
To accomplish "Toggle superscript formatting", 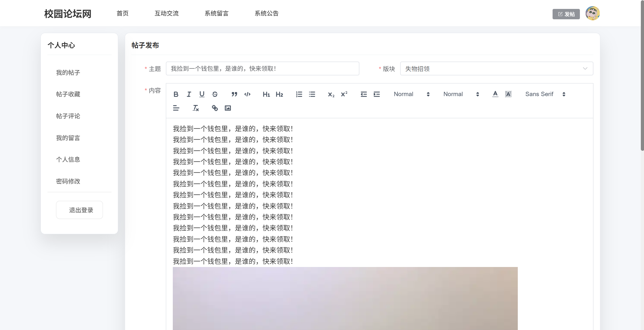I will (344, 94).
